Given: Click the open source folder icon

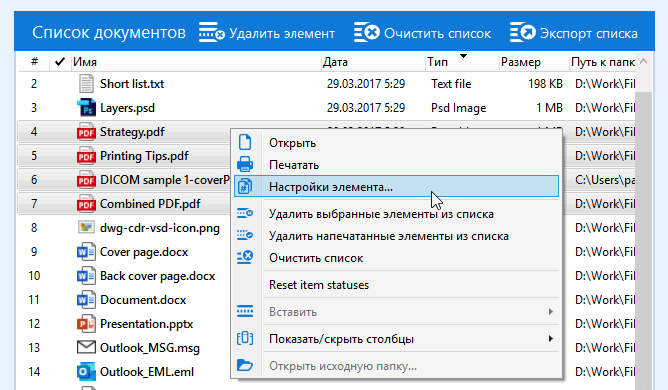Looking at the screenshot, I should click(x=245, y=365).
